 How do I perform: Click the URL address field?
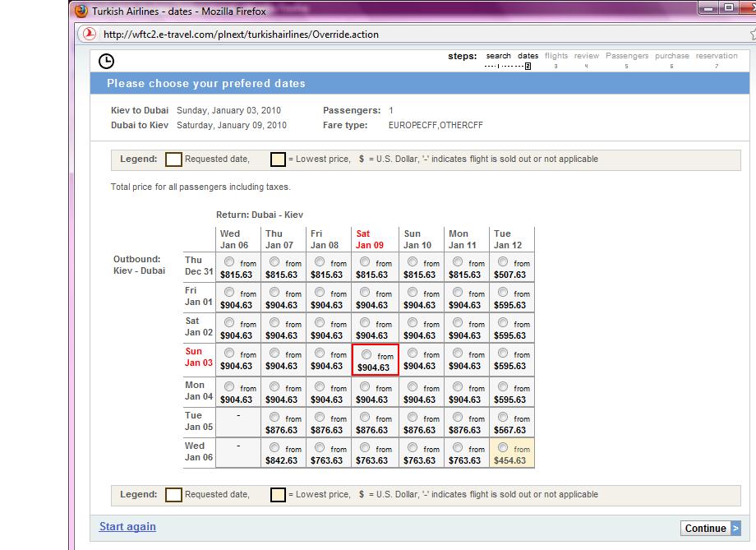point(411,35)
